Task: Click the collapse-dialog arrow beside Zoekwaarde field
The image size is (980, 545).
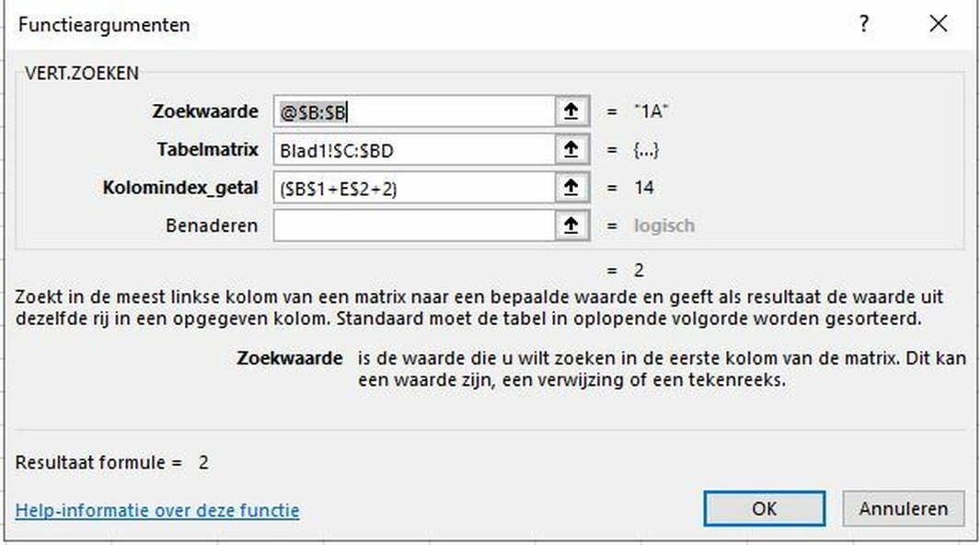Action: coord(571,112)
